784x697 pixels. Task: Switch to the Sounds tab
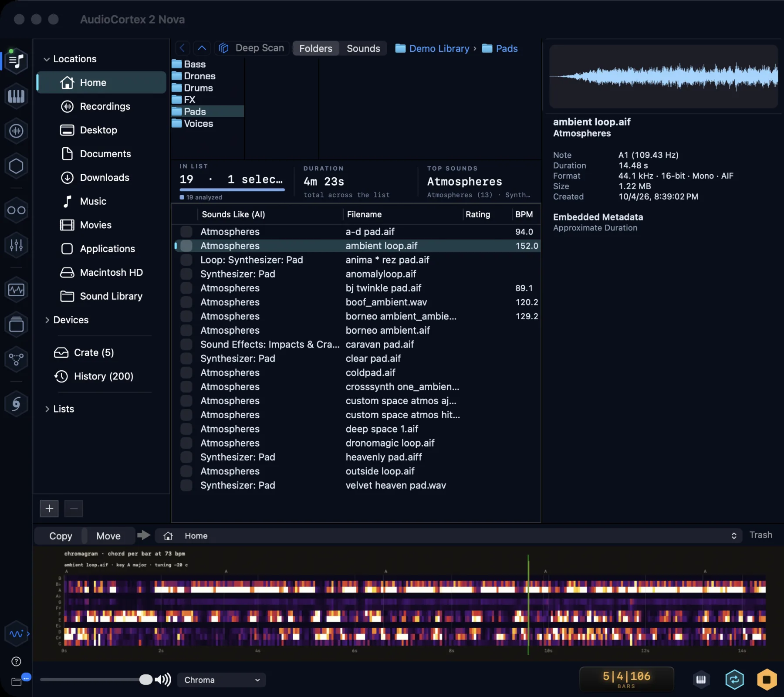point(363,48)
